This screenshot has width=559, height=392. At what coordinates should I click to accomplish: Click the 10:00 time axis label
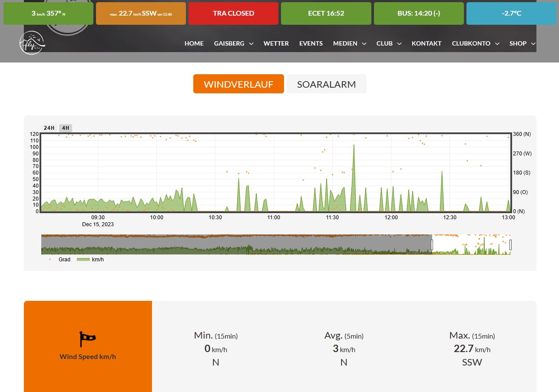[156, 217]
